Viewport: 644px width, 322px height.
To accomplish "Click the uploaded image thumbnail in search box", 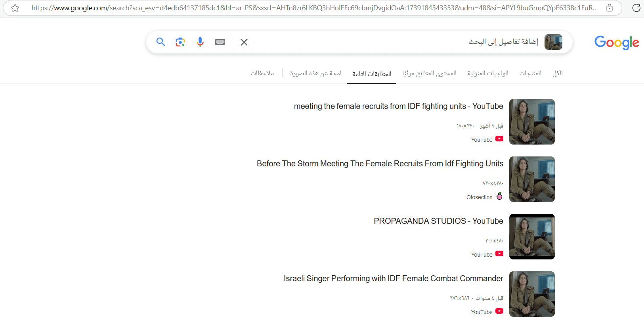I will (x=553, y=42).
